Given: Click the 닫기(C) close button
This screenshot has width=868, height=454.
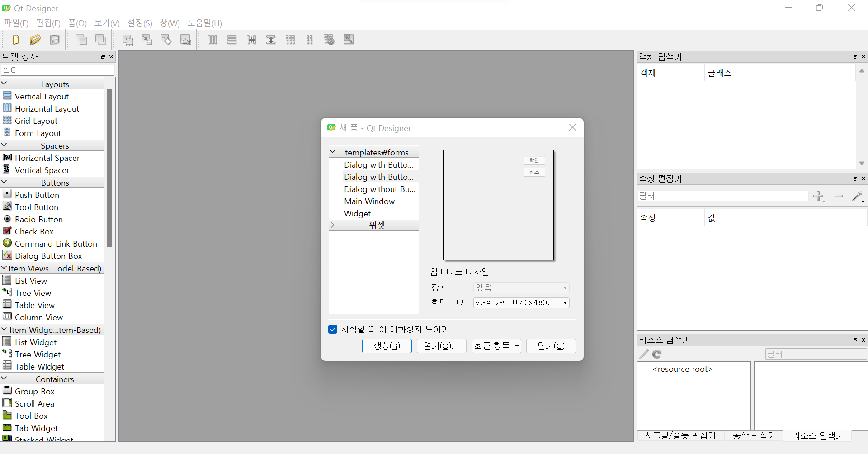Looking at the screenshot, I should tap(551, 346).
